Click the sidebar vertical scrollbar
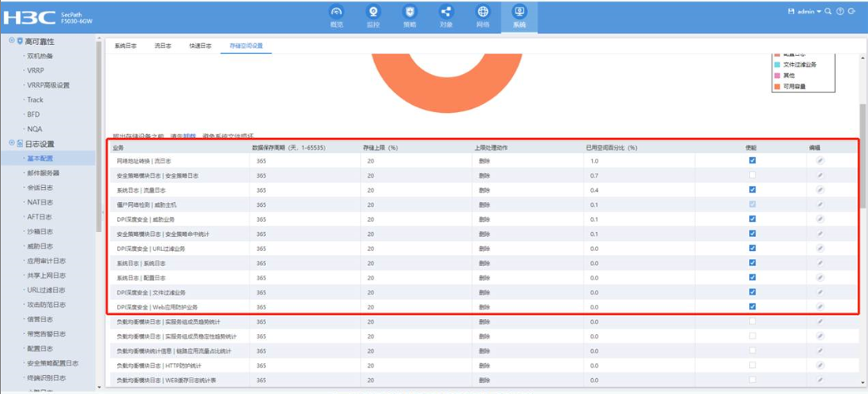Screen dimensions: 868x394 pos(99,135)
